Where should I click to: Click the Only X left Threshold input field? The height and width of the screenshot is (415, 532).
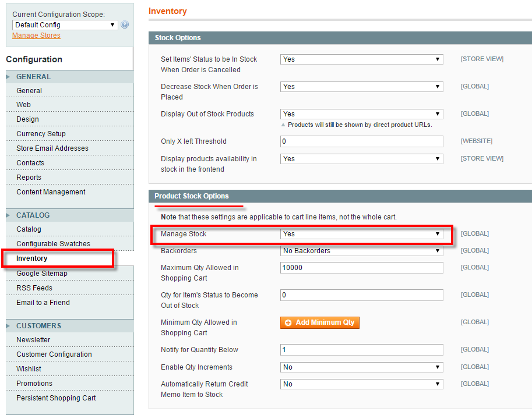[x=360, y=141]
